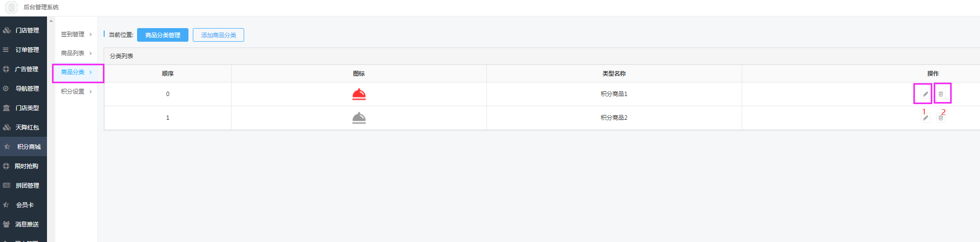Viewport: 980px width, 242px height.
Task: Click 添加商品分类 button
Action: click(218, 35)
